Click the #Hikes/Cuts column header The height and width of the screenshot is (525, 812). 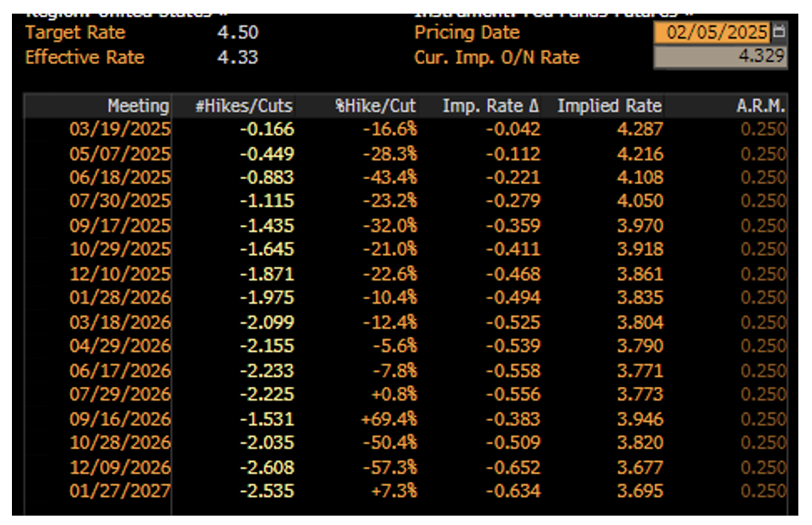click(x=244, y=107)
